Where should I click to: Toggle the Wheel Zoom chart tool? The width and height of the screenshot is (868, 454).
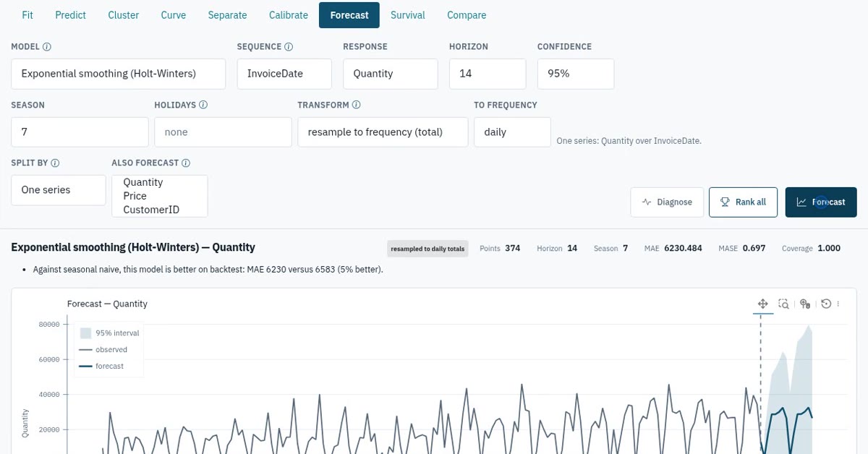pyautogui.click(x=805, y=304)
